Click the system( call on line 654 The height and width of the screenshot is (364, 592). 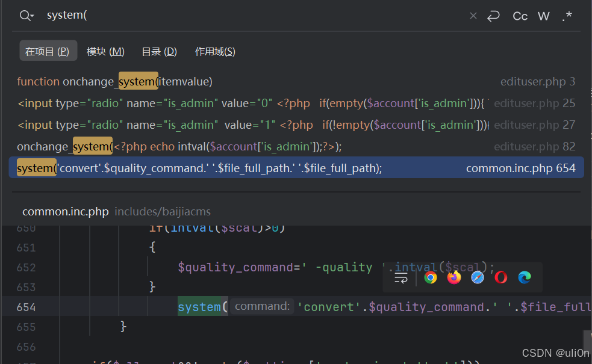coord(203,307)
